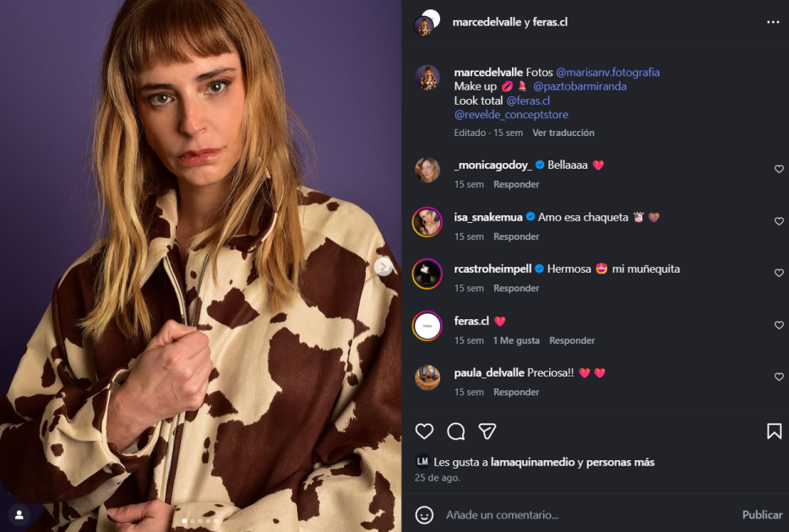Focus the 'Añade un comentario' field
The width and height of the screenshot is (789, 532).
click(x=583, y=514)
